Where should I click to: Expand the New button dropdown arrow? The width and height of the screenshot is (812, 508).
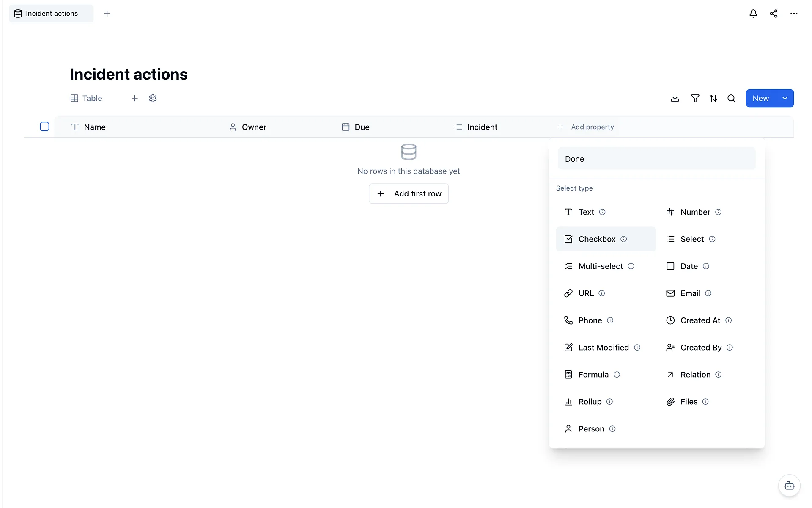pyautogui.click(x=785, y=98)
